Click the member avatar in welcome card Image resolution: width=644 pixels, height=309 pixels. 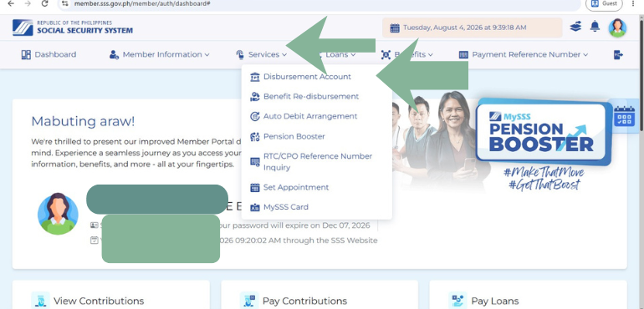click(58, 214)
